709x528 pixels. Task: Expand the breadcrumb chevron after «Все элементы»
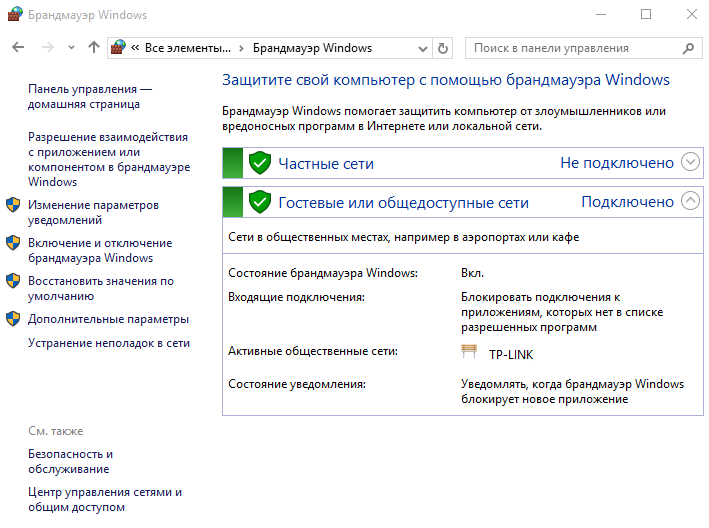241,48
